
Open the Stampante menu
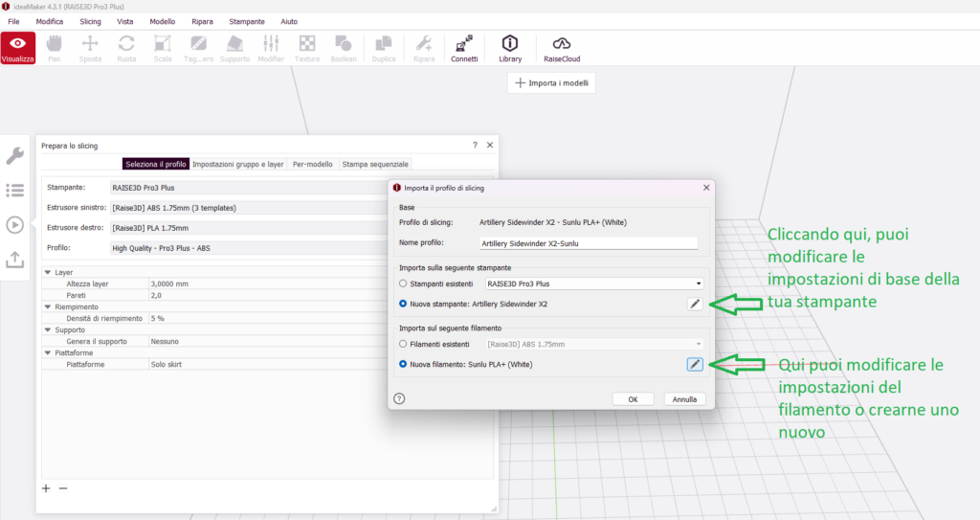point(247,21)
